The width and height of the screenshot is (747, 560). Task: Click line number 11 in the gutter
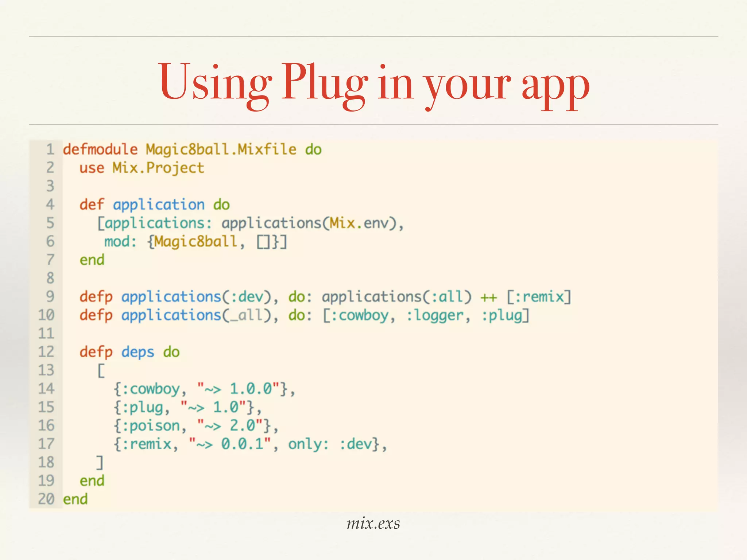46,334
